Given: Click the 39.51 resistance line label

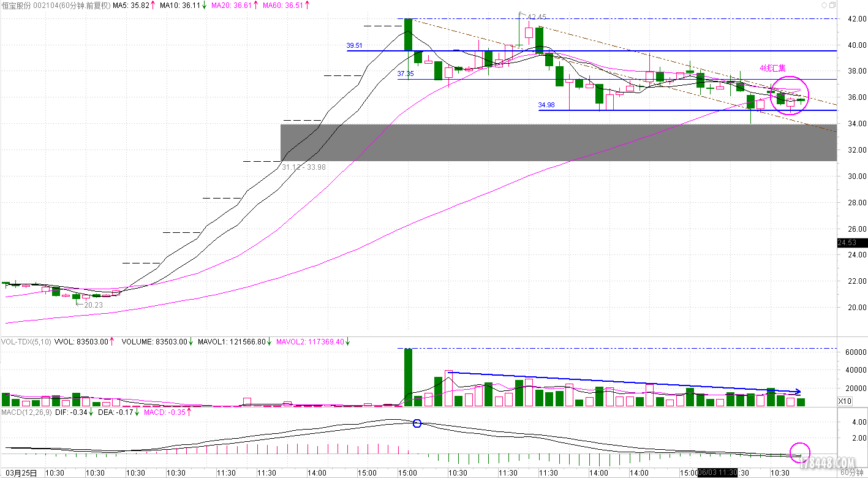Looking at the screenshot, I should (x=354, y=45).
